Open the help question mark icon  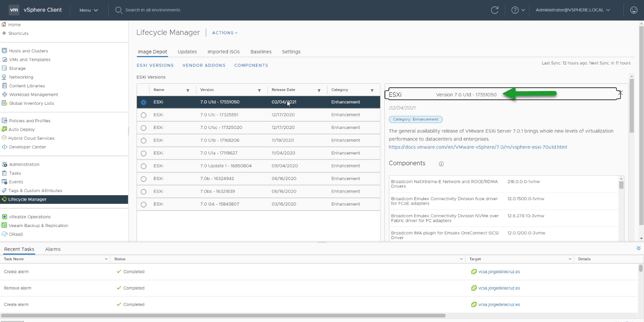click(x=515, y=10)
